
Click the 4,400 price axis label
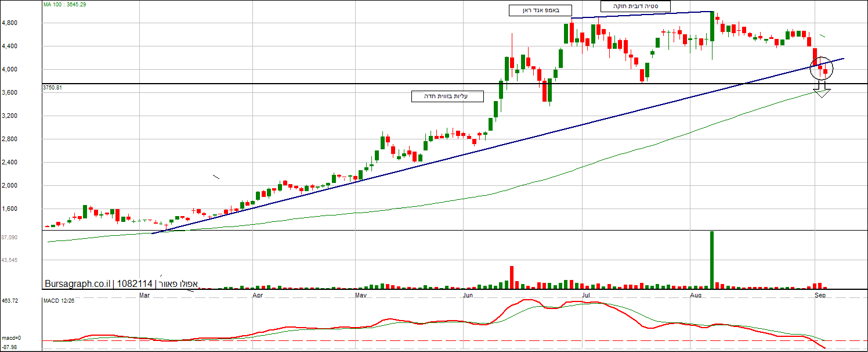tap(10, 46)
